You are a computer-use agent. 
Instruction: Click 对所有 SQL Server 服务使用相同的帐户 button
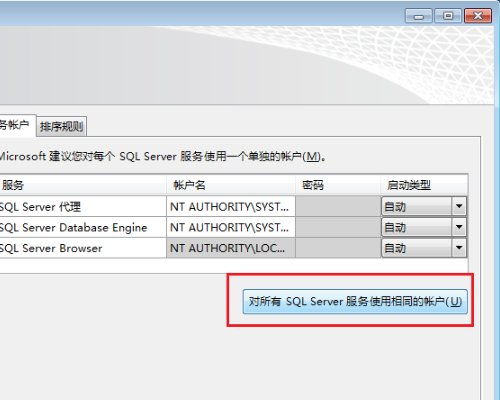[355, 301]
